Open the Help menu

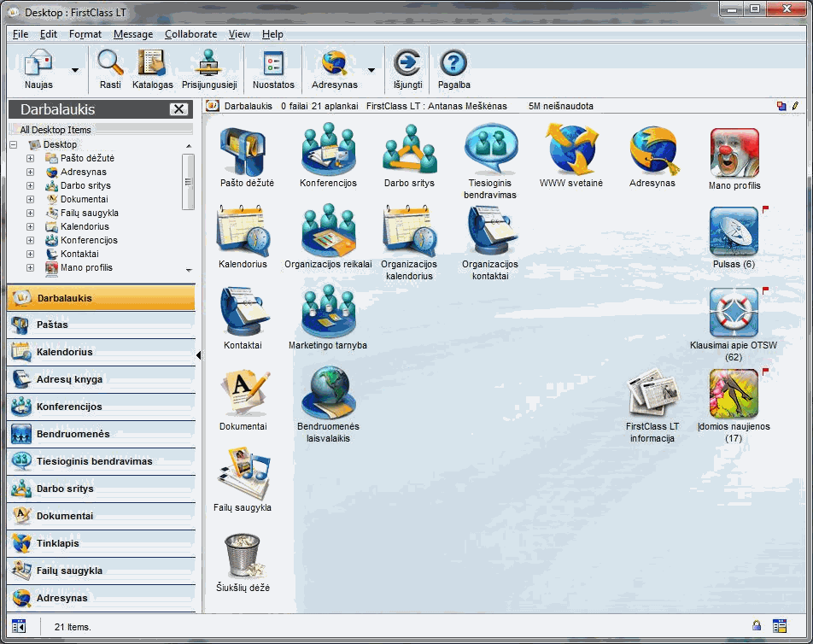click(272, 34)
